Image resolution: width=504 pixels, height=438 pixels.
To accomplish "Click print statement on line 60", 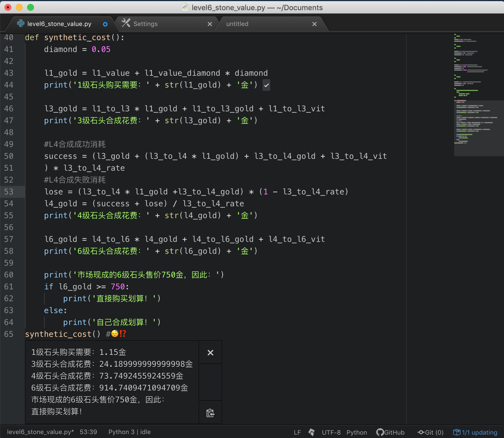I will pos(134,275).
